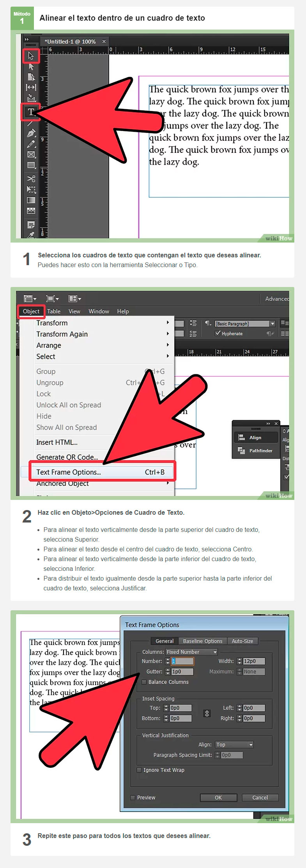Select the Free Transform tool
The image size is (306, 868).
31,189
